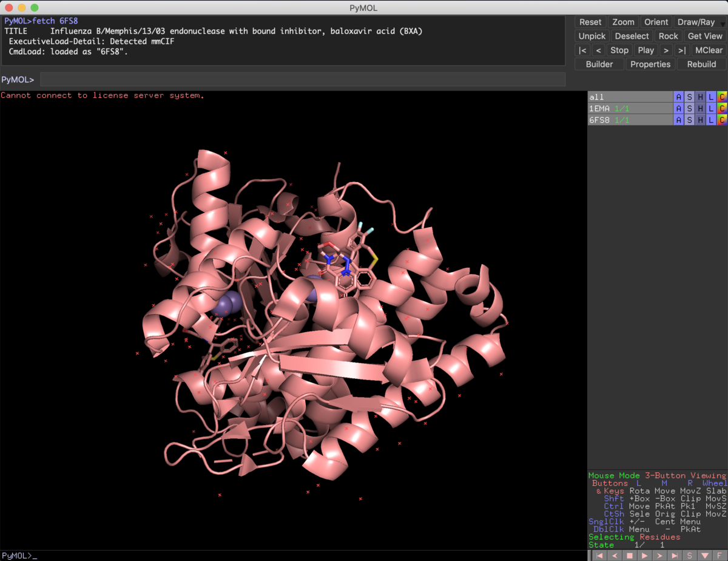This screenshot has width=728, height=561.
Task: Go back one frame with top < button
Action: coord(598,50)
